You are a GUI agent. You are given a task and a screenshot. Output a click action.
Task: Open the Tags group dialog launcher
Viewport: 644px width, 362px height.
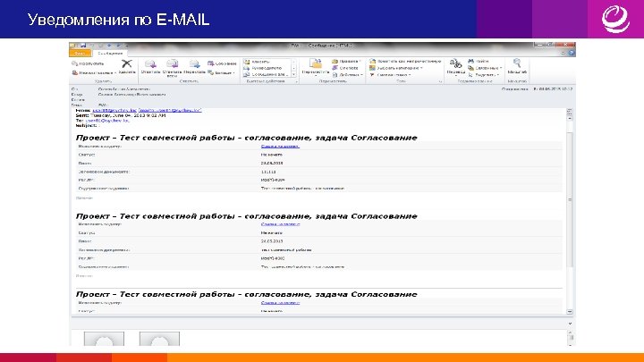click(x=440, y=81)
